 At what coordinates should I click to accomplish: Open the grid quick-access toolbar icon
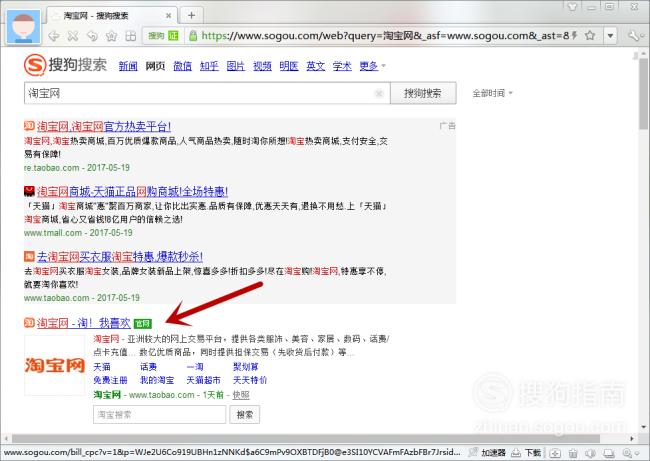pyautogui.click(x=131, y=36)
